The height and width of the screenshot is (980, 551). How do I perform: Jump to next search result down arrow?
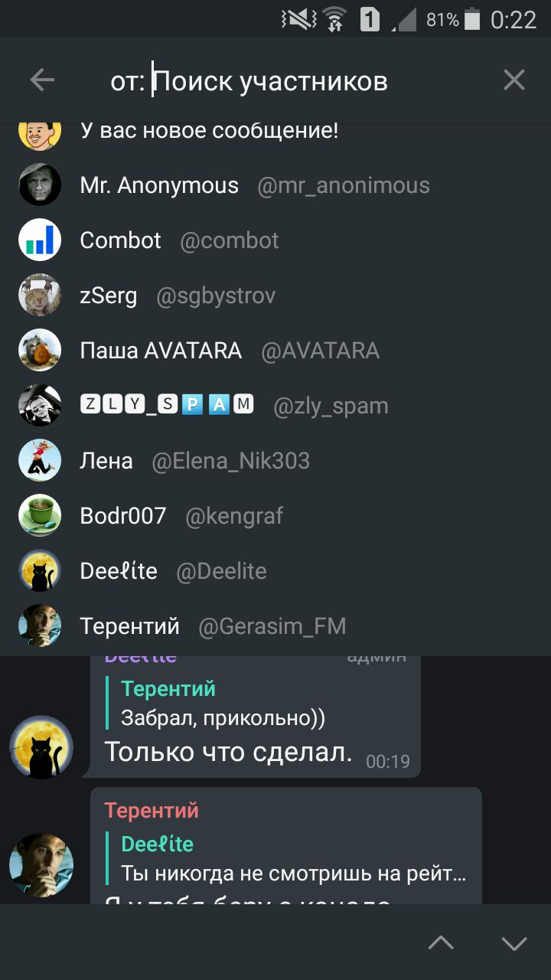tap(514, 942)
